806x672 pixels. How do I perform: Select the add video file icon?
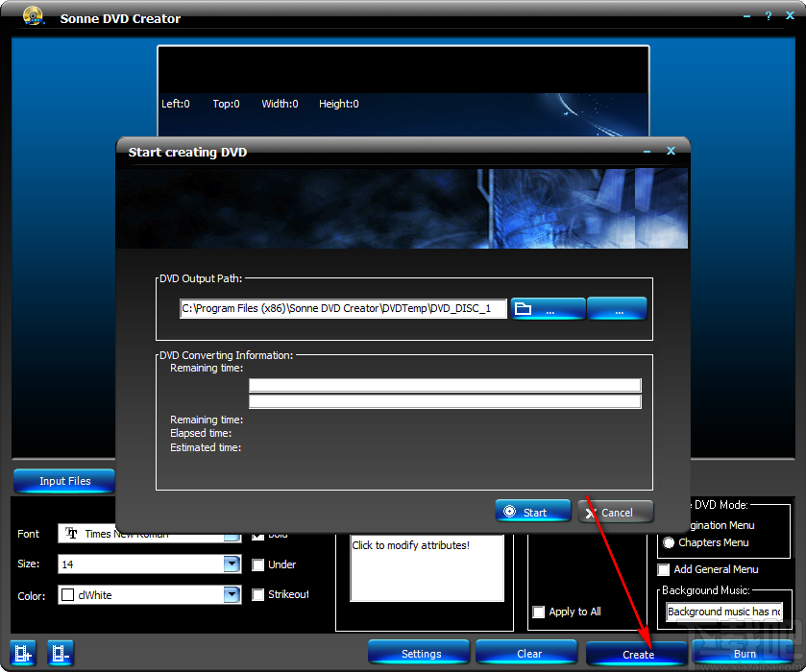point(21,653)
